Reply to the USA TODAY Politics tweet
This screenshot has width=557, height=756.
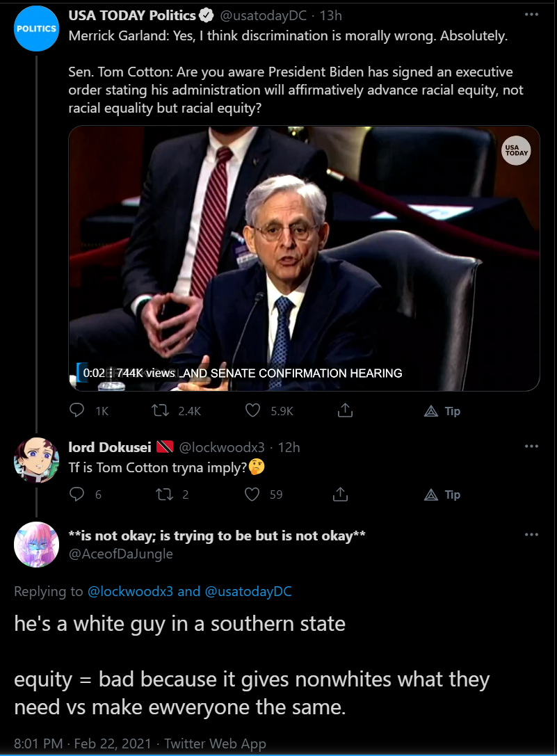[x=77, y=410]
